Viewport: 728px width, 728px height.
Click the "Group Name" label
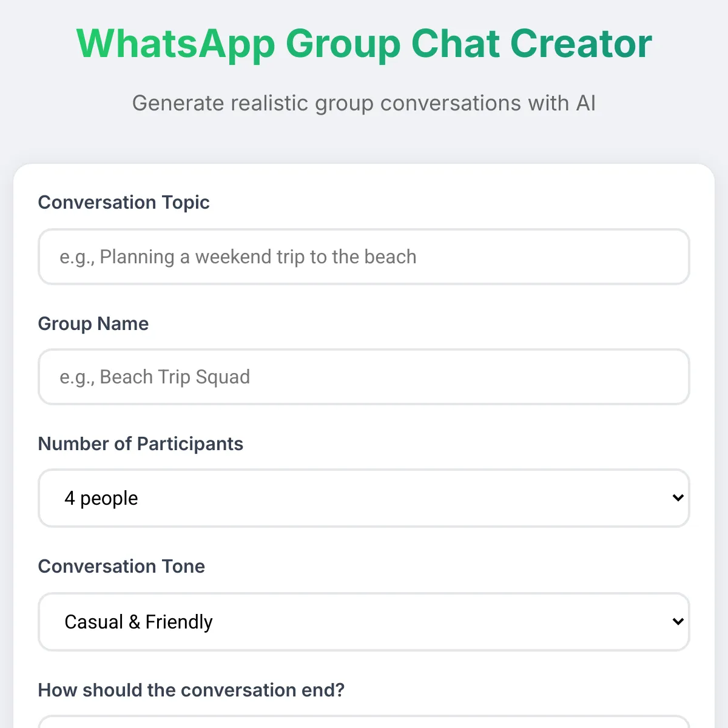[x=93, y=323]
